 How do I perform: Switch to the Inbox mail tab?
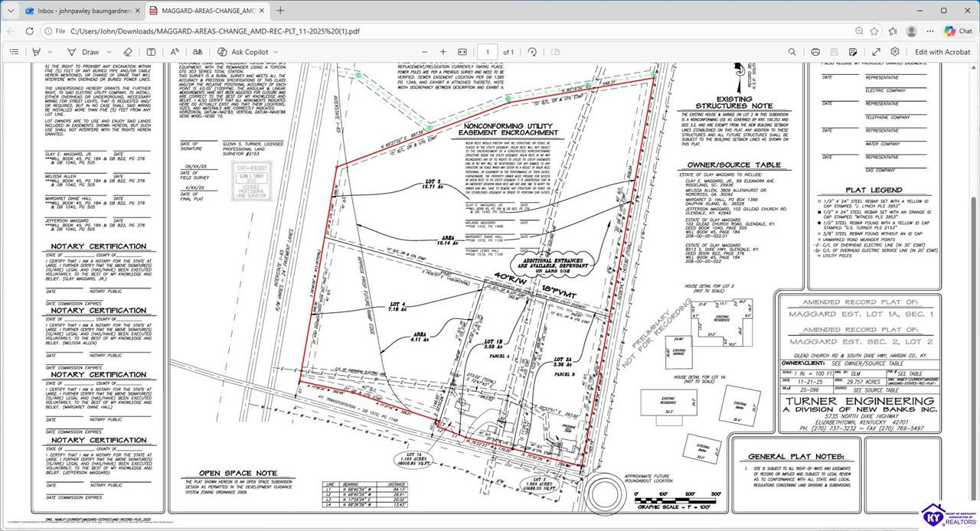tap(77, 11)
